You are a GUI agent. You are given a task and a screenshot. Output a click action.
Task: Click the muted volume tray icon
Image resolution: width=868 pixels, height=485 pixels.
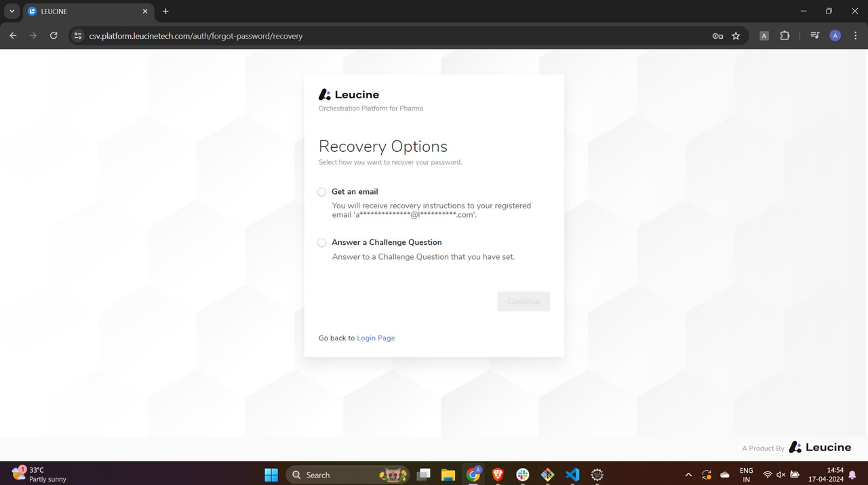coord(781,475)
